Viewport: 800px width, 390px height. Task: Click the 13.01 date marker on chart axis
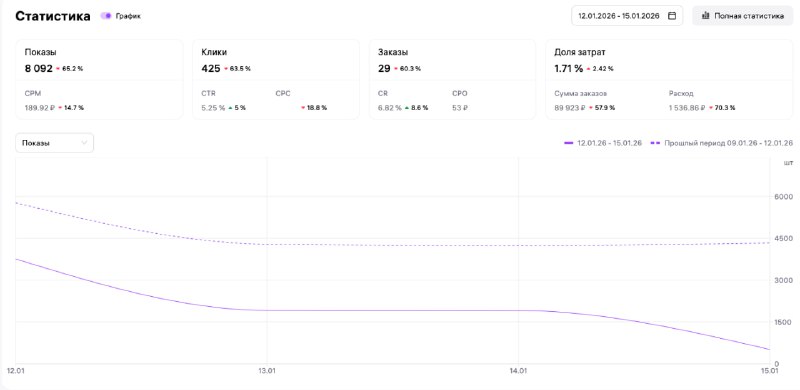pyautogui.click(x=267, y=371)
